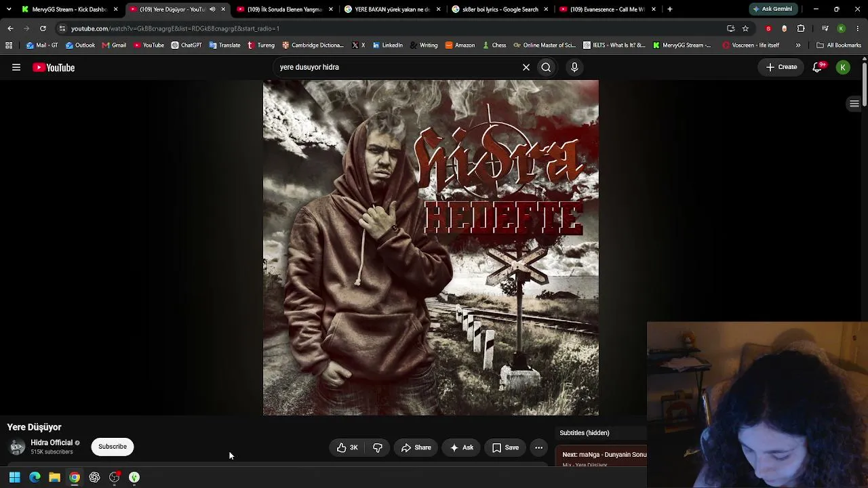This screenshot has height=488, width=868.
Task: Clear the YouTube search query
Action: (x=526, y=67)
